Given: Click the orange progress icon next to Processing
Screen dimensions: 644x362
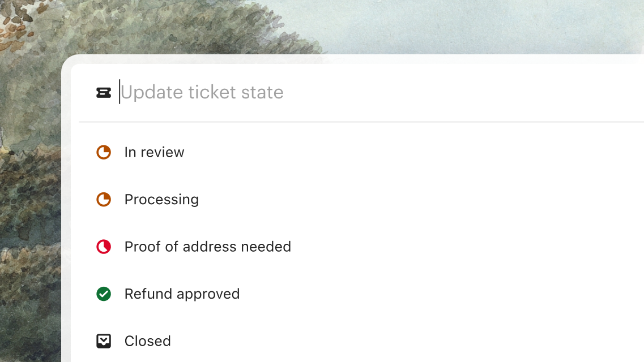Looking at the screenshot, I should (104, 200).
